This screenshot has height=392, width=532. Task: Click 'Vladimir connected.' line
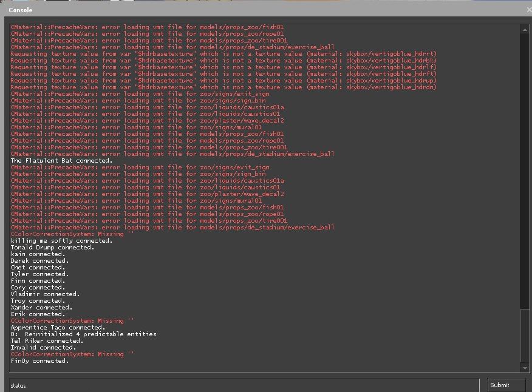(45, 294)
